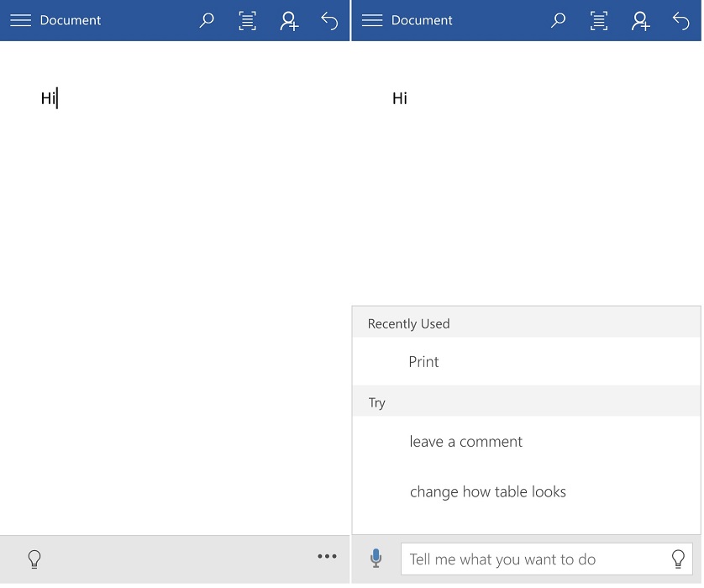Switch to Read view in the right screen
Viewport: 704px width, 588px height.
point(599,21)
